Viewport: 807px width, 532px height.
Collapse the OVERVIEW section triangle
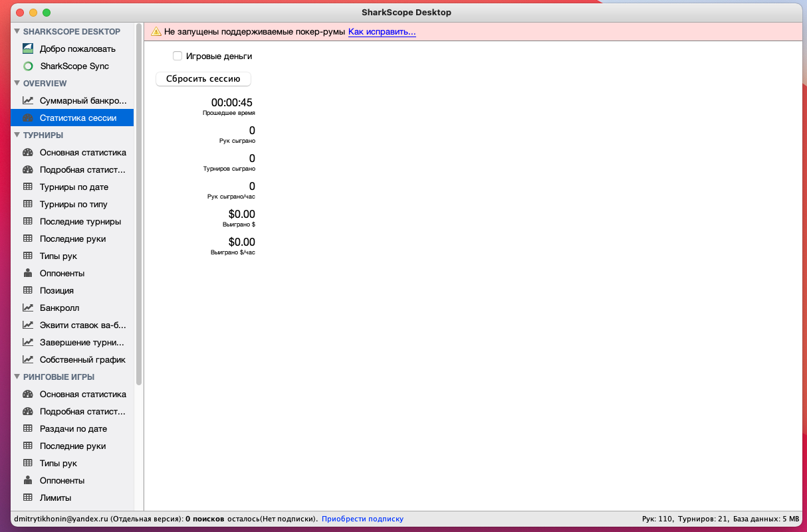click(17, 83)
